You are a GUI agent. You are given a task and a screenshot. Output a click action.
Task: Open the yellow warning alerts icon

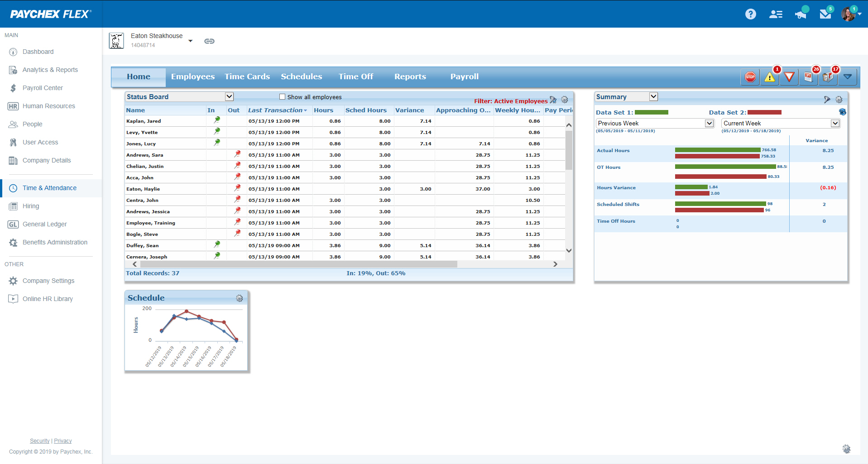pyautogui.click(x=770, y=77)
